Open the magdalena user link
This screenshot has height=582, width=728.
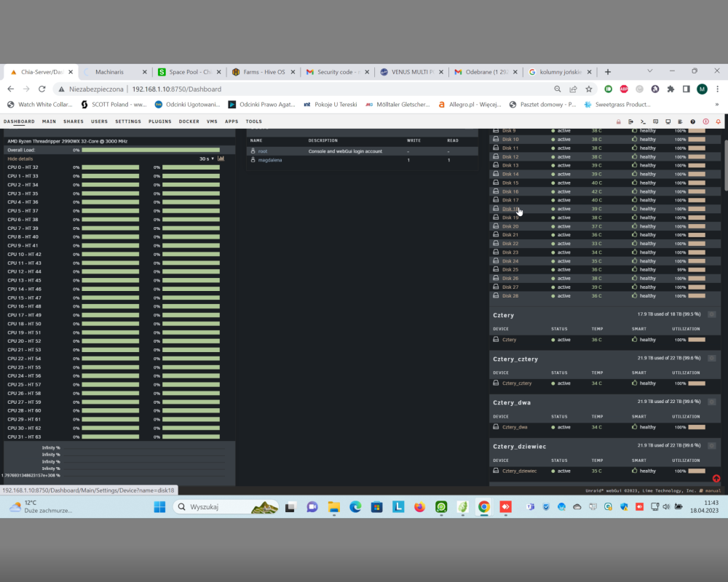coord(270,159)
